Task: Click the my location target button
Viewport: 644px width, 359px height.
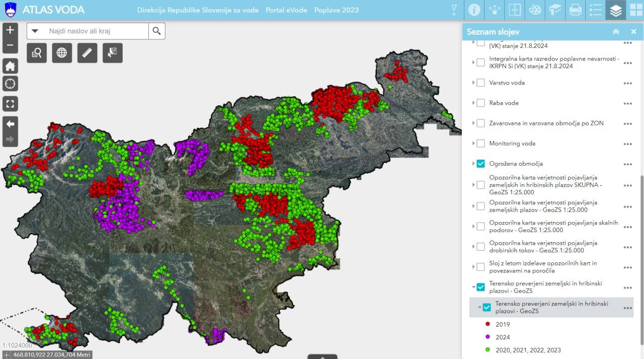Action: pos(10,84)
